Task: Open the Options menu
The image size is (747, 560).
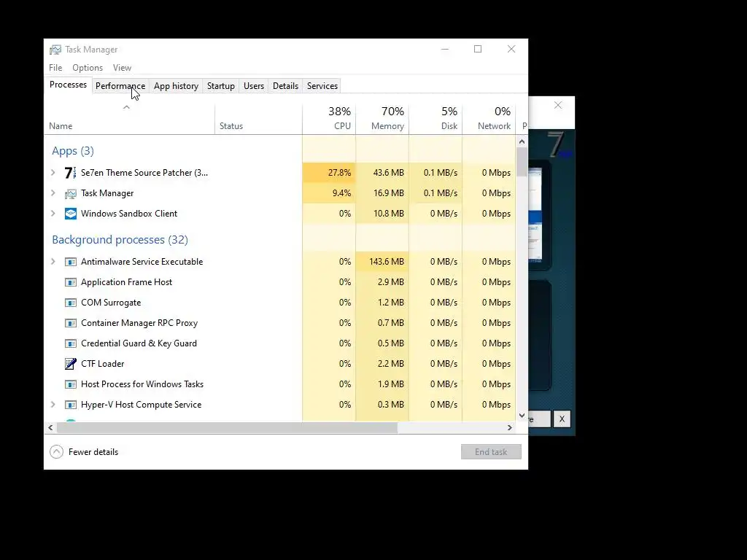Action: point(88,68)
